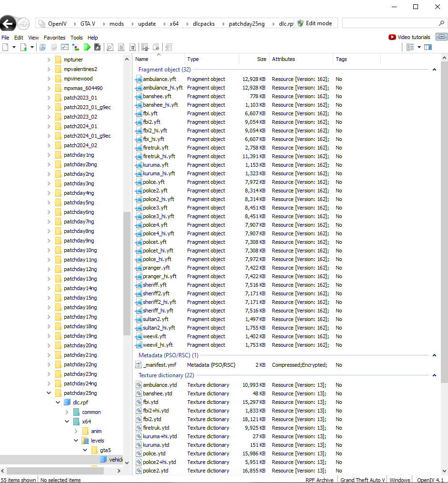The height and width of the screenshot is (483, 448).
Task: Click the view layout list icon
Action: pos(410,47)
